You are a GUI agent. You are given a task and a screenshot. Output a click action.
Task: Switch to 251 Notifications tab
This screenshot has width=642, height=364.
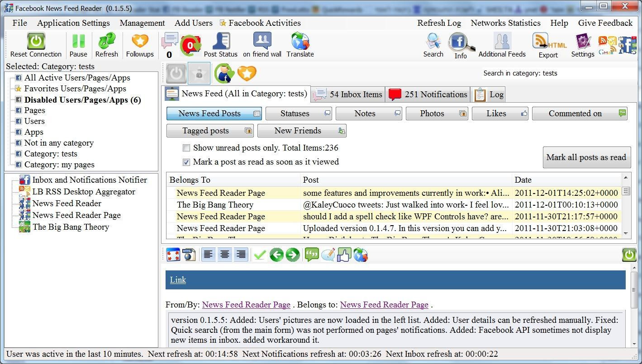click(x=428, y=94)
